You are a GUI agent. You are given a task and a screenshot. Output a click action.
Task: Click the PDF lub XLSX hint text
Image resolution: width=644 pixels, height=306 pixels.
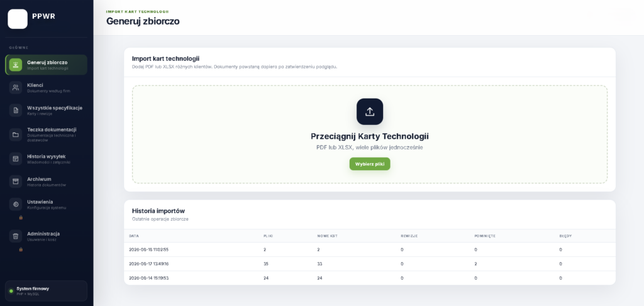[x=370, y=147]
